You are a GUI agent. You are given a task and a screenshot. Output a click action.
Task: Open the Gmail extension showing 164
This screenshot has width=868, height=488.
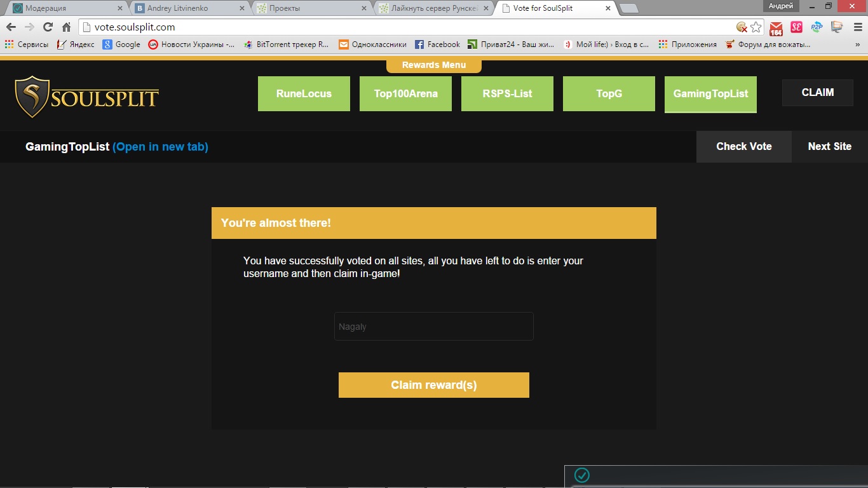(776, 28)
